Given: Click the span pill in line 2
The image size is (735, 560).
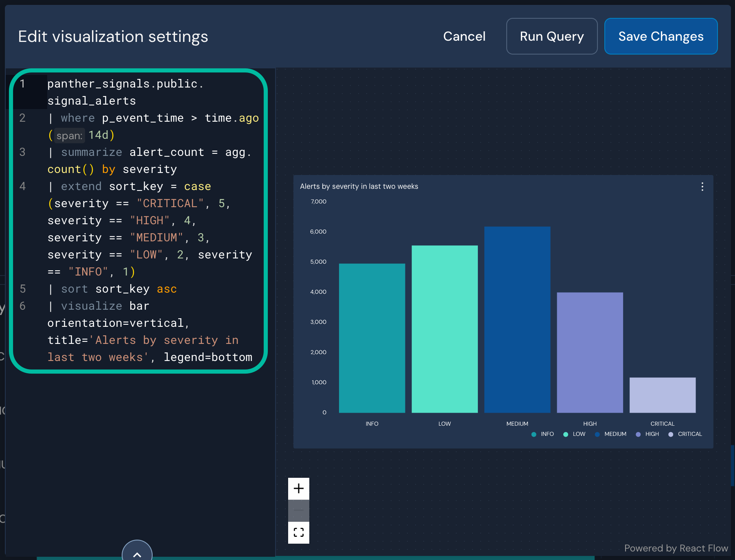Looking at the screenshot, I should coord(69,136).
